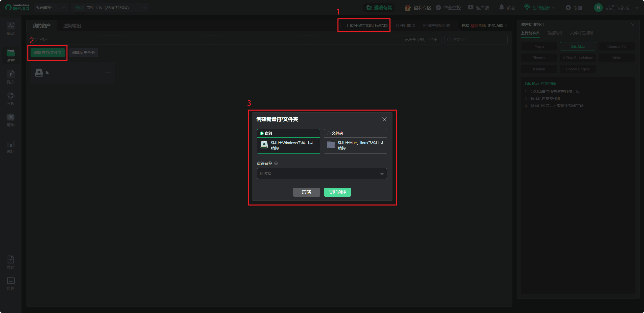Viewport: 644px width, 313px height.
Task: Expand the 盘符名称 请选择 dropdown
Action: tap(322, 174)
